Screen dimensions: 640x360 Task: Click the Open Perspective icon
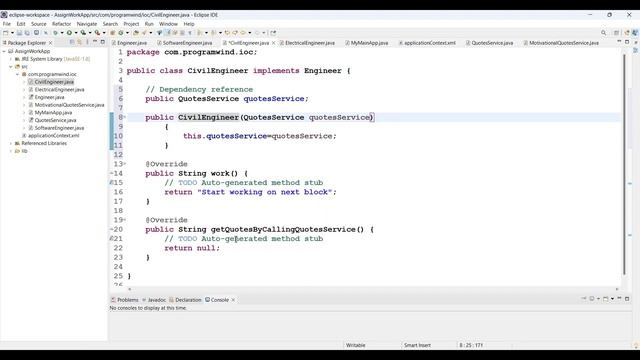[x=617, y=33]
